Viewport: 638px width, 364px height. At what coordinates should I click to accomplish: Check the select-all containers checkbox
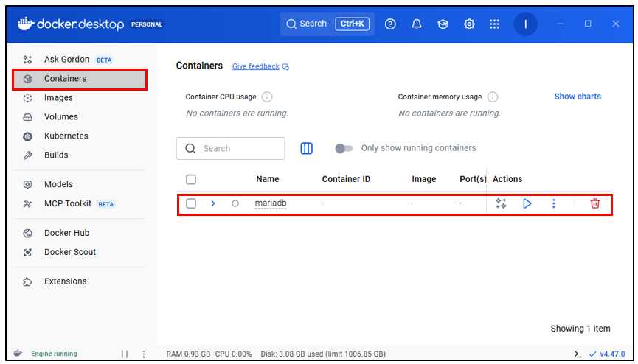pyautogui.click(x=191, y=179)
